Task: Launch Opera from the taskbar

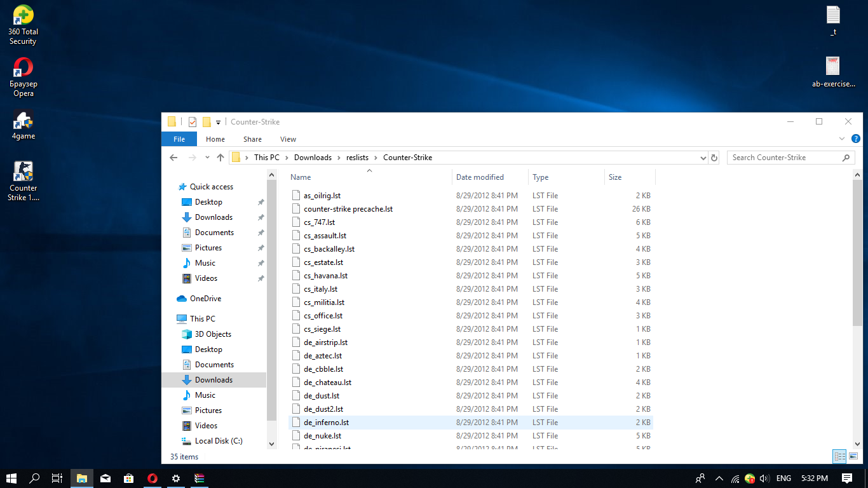Action: coord(152,478)
